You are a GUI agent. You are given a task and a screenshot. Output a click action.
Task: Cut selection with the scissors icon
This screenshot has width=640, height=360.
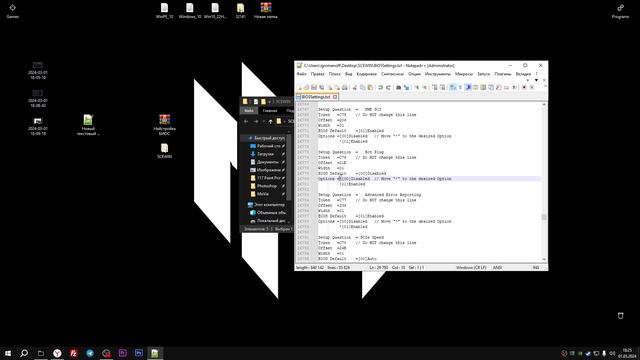(355, 87)
